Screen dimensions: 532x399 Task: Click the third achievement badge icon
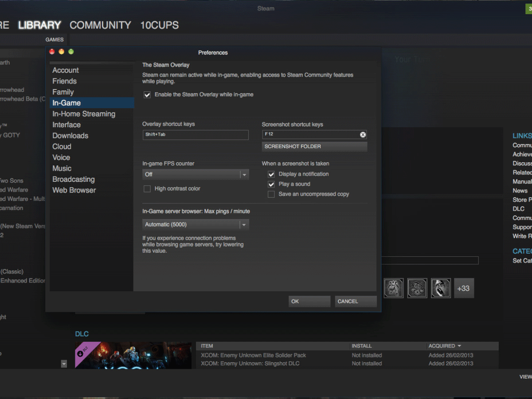tap(441, 288)
